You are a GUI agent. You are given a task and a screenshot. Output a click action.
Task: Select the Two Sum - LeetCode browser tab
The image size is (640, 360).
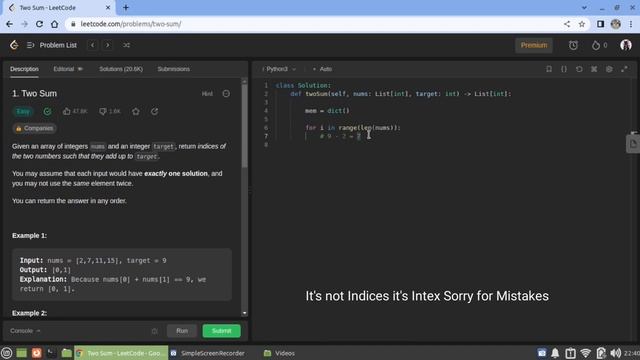[x=59, y=8]
